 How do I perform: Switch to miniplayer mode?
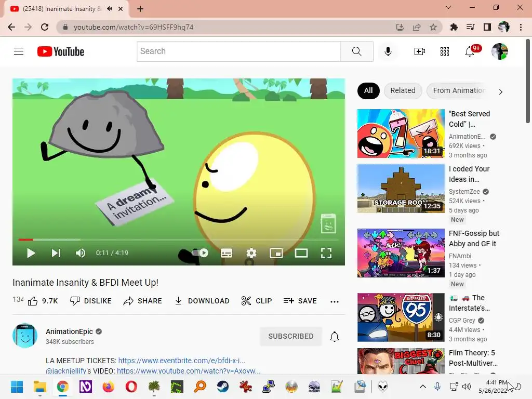(276, 253)
